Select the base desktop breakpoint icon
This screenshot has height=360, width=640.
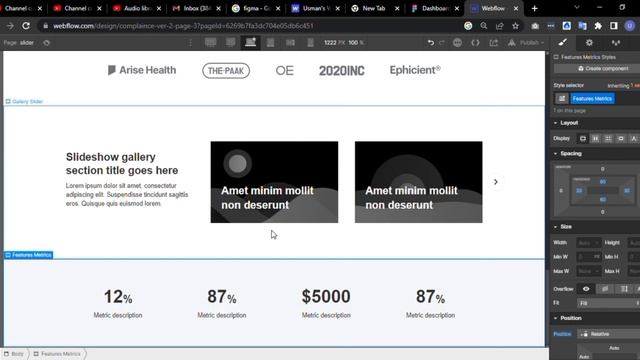(250, 42)
